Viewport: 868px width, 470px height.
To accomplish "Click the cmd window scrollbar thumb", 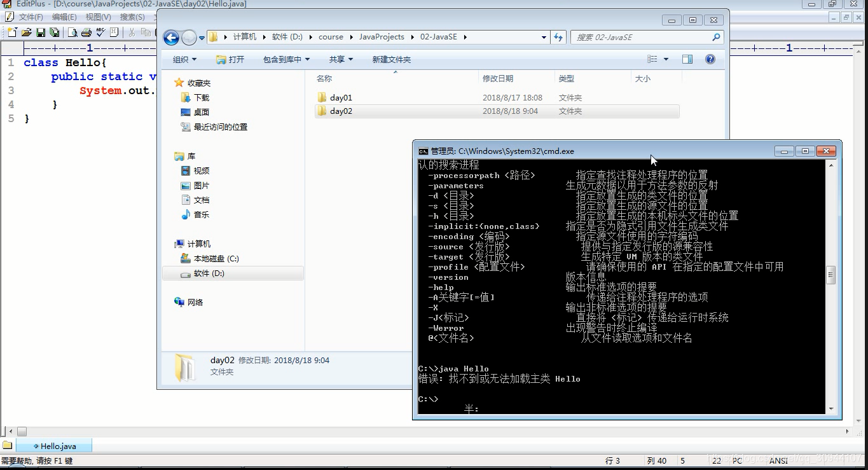I will pyautogui.click(x=830, y=275).
